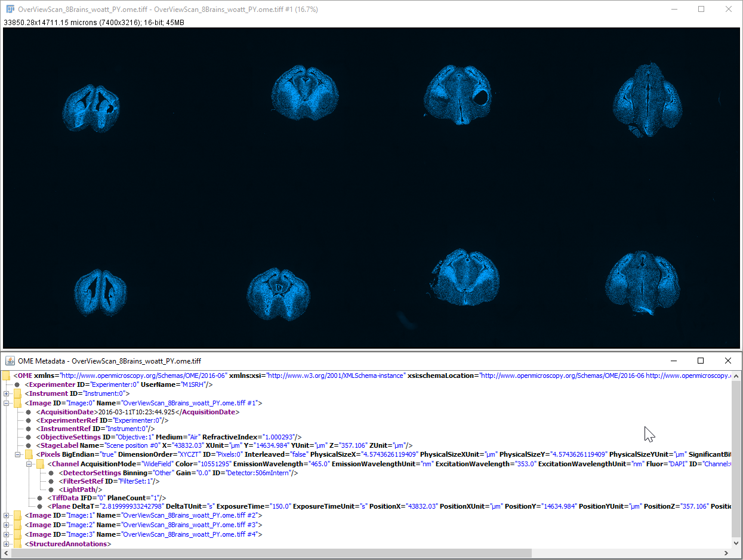Click the ExperimenterRef leaf bullet icon

click(x=29, y=420)
